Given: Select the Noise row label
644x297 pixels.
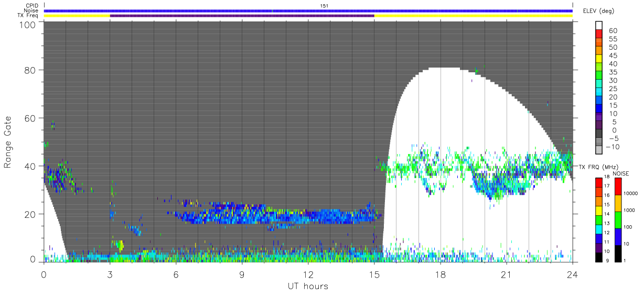Looking at the screenshot, I should 31,10.
